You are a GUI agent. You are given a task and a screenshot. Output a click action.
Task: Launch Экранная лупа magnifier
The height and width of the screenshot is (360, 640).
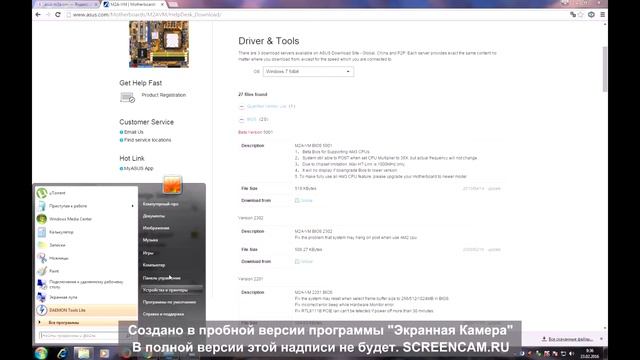[86, 297]
